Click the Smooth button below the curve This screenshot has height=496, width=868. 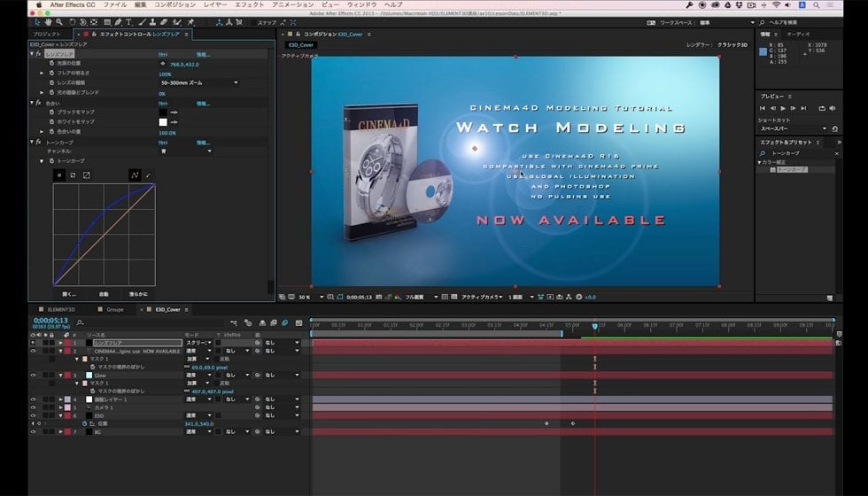coord(138,294)
